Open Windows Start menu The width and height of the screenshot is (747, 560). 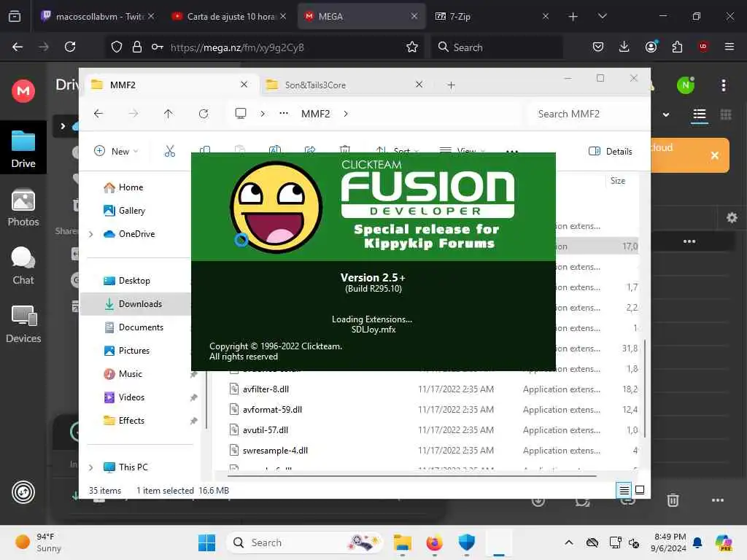[206, 542]
